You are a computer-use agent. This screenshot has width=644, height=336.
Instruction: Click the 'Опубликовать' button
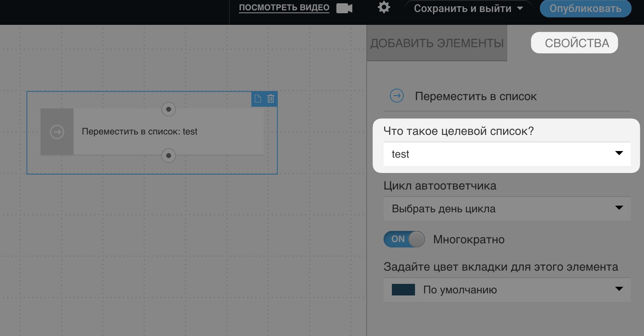586,9
